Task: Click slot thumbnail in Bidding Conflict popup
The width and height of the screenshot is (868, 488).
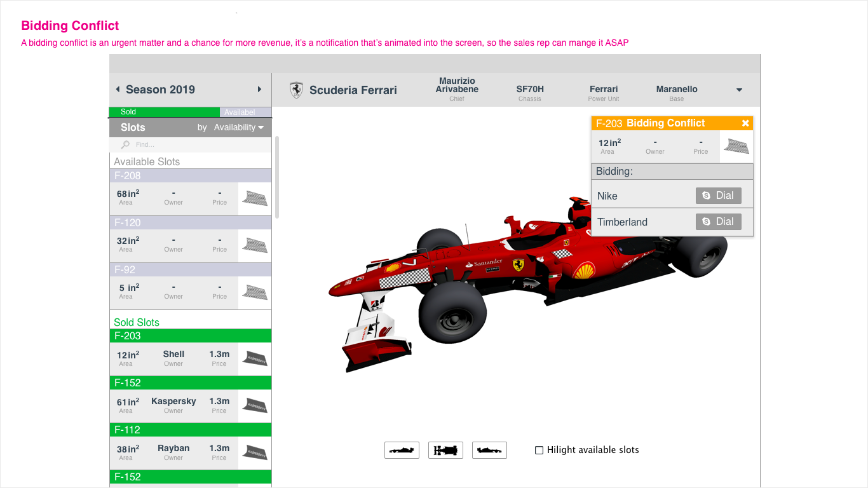Action: click(x=736, y=147)
